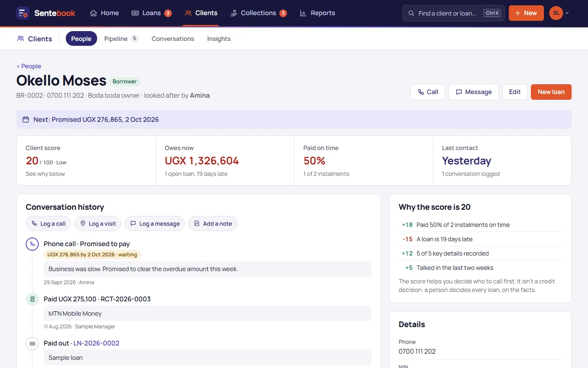The width and height of the screenshot is (588, 368).
Task: Click the phone number '0700 111 202' under Details
Action: 417,352
